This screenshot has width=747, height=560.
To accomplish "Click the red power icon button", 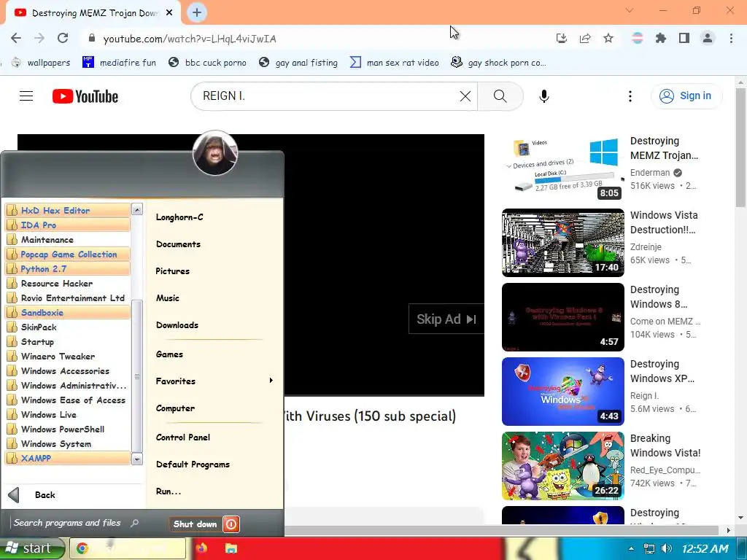I will coord(231,524).
